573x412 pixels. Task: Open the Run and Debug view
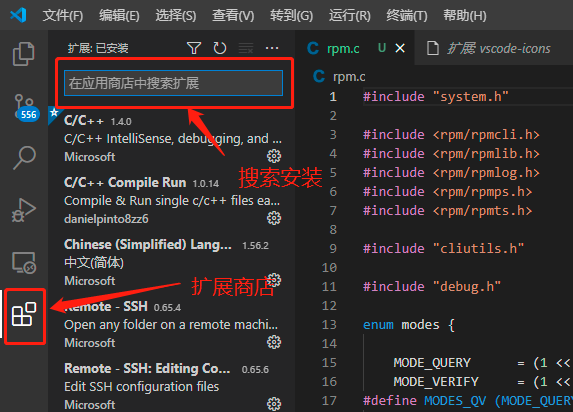click(x=24, y=210)
